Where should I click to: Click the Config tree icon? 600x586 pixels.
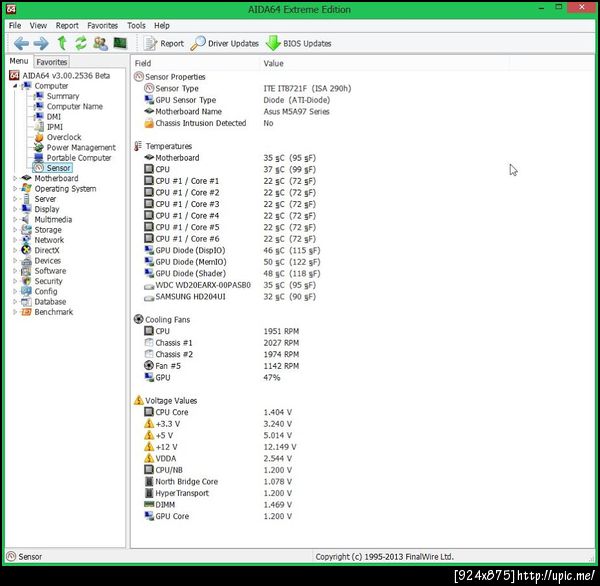click(x=26, y=292)
